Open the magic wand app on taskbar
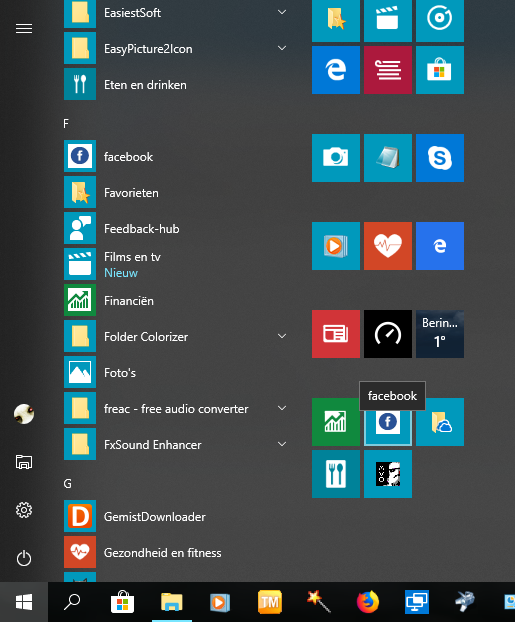The width and height of the screenshot is (515, 622). pos(319,602)
